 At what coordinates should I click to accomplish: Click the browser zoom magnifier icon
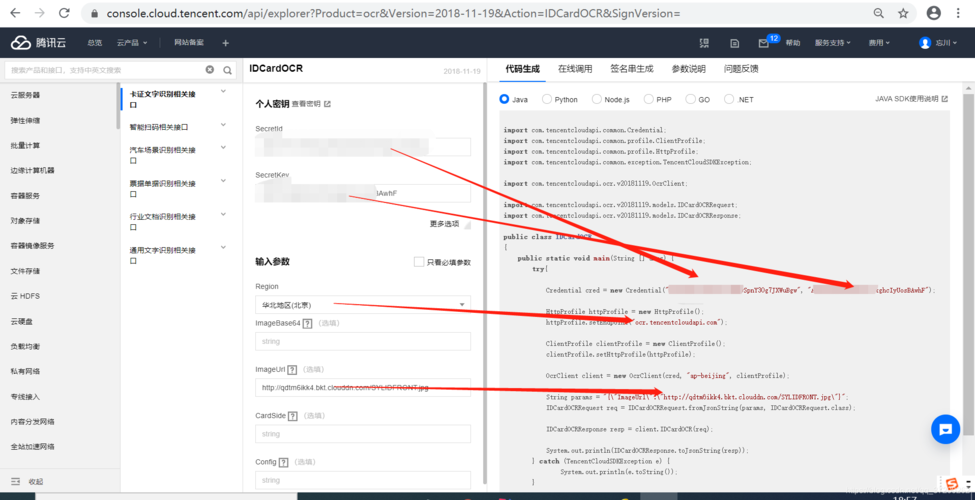(879, 13)
